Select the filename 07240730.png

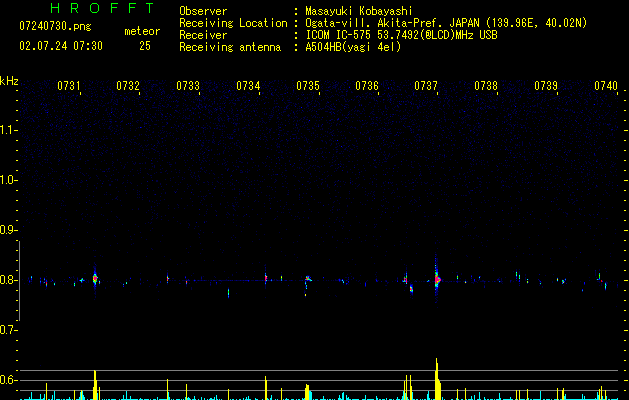pos(55,27)
